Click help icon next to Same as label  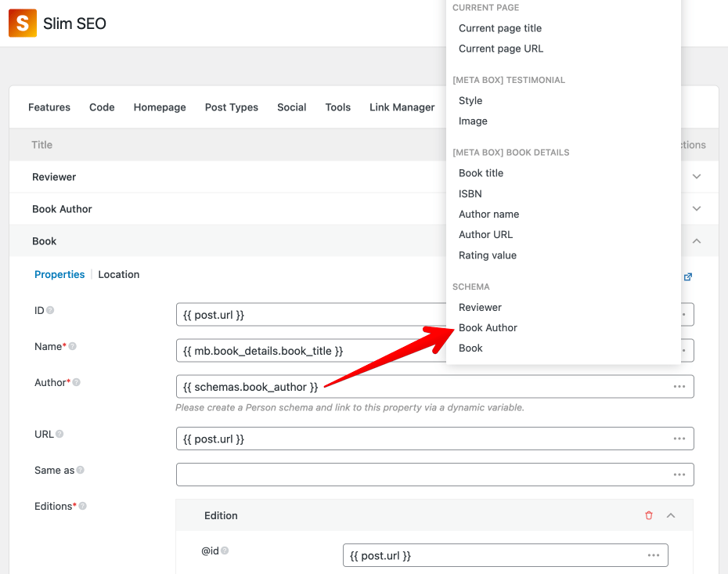coord(81,470)
